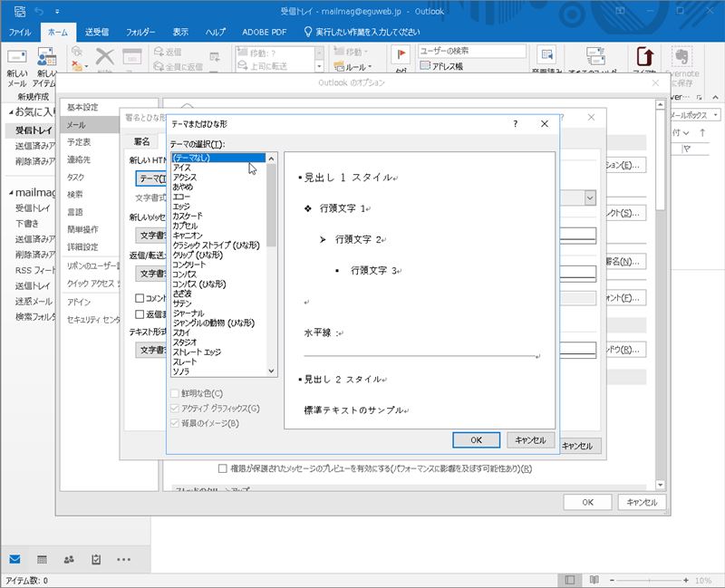Click キャンセル in the theme dialog
The width and height of the screenshot is (725, 588).
[529, 439]
